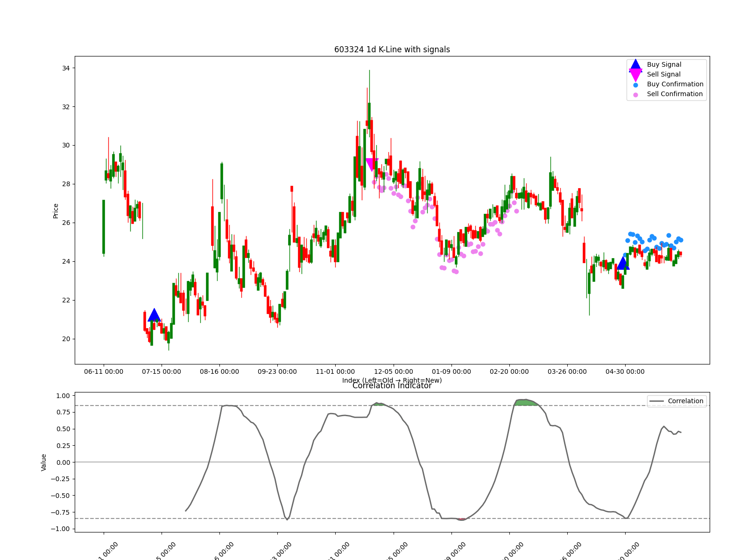Click the blue buy triangle near 07-15

(154, 315)
